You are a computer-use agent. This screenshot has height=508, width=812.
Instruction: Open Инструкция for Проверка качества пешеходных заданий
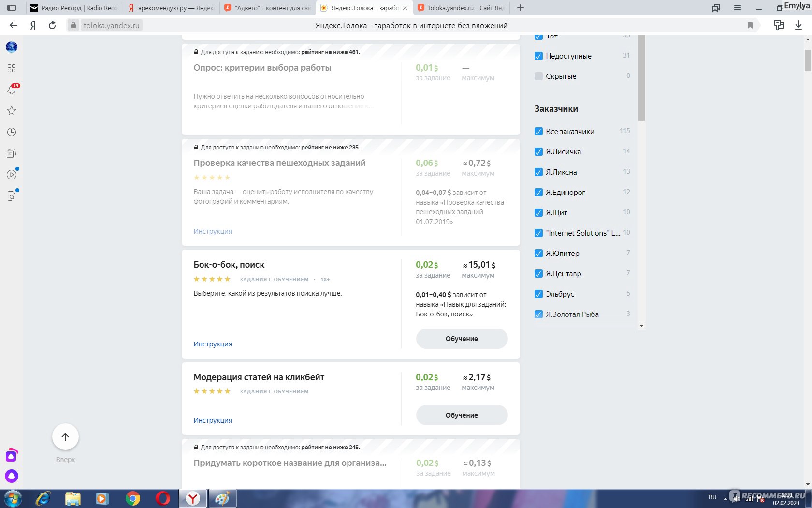(213, 231)
